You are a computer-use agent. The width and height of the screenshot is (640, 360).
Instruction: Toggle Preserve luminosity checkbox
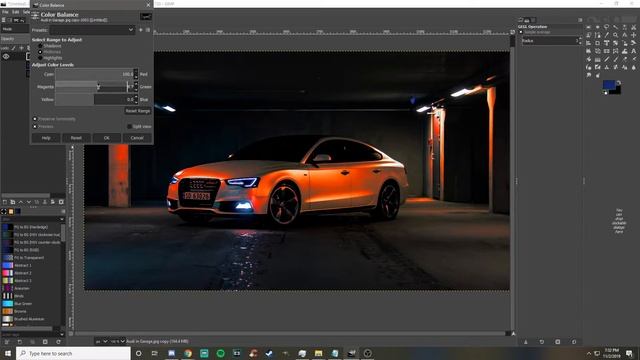tap(35, 119)
